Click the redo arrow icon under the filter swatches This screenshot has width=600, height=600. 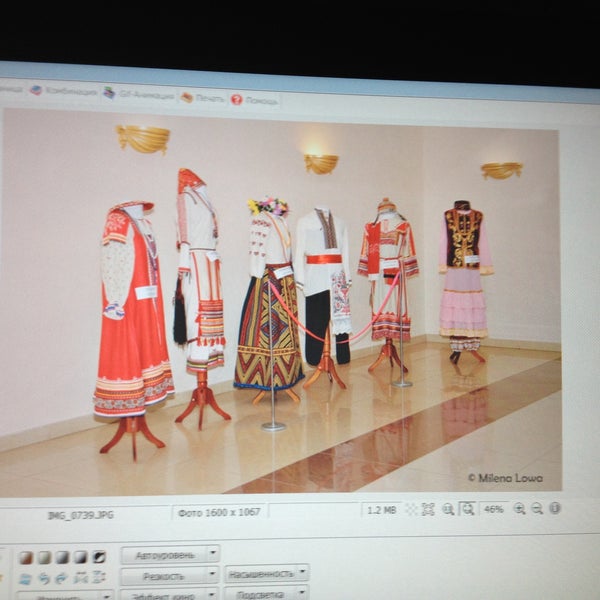[63, 578]
